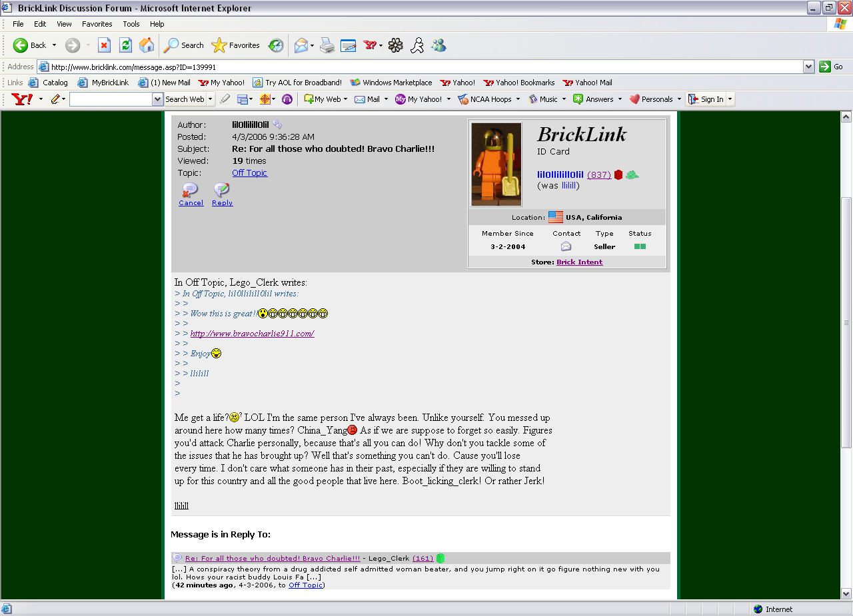The width and height of the screenshot is (853, 616).
Task: Open the Favorites star panel
Action: click(x=235, y=45)
